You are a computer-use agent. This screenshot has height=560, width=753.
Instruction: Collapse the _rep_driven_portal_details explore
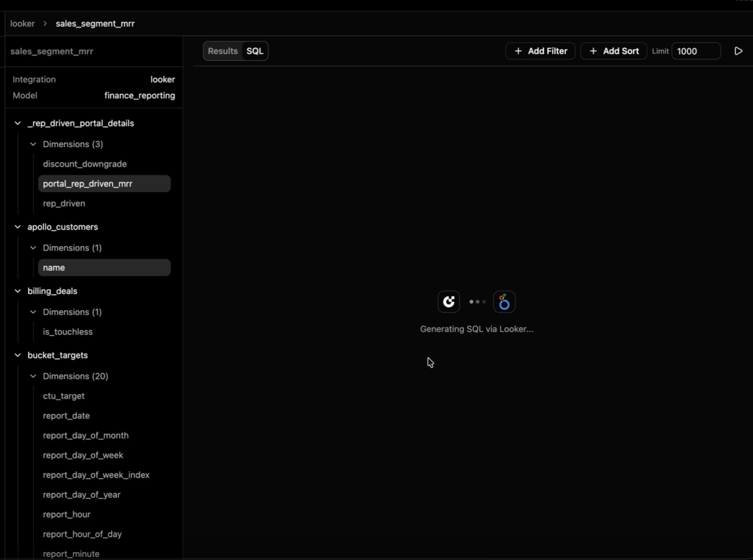[x=18, y=123]
